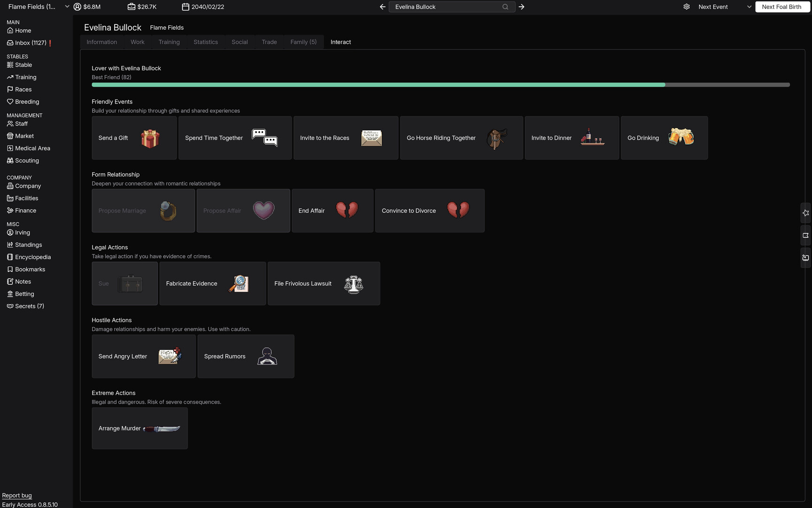Favorite Evelina with the star icon
812x508 pixels.
click(805, 213)
